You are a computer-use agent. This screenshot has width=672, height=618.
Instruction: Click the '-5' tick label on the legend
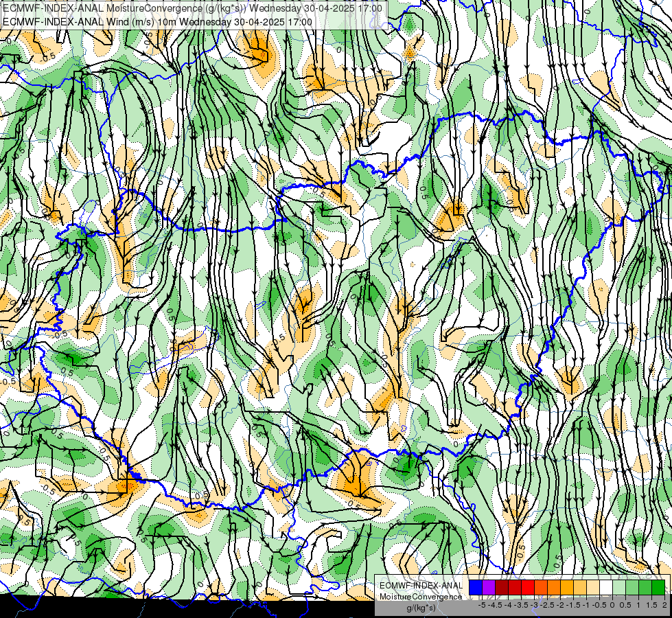tap(482, 605)
